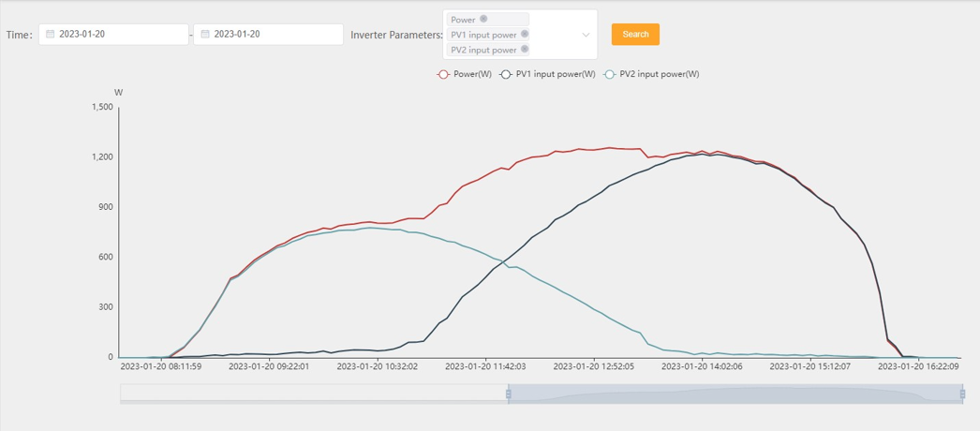Click the 1,200 y-axis label

point(102,156)
